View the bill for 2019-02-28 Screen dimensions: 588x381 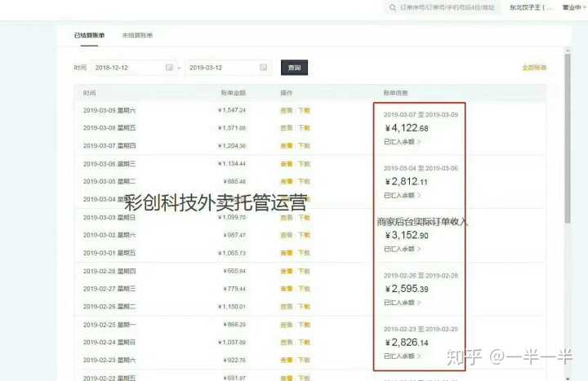(287, 271)
